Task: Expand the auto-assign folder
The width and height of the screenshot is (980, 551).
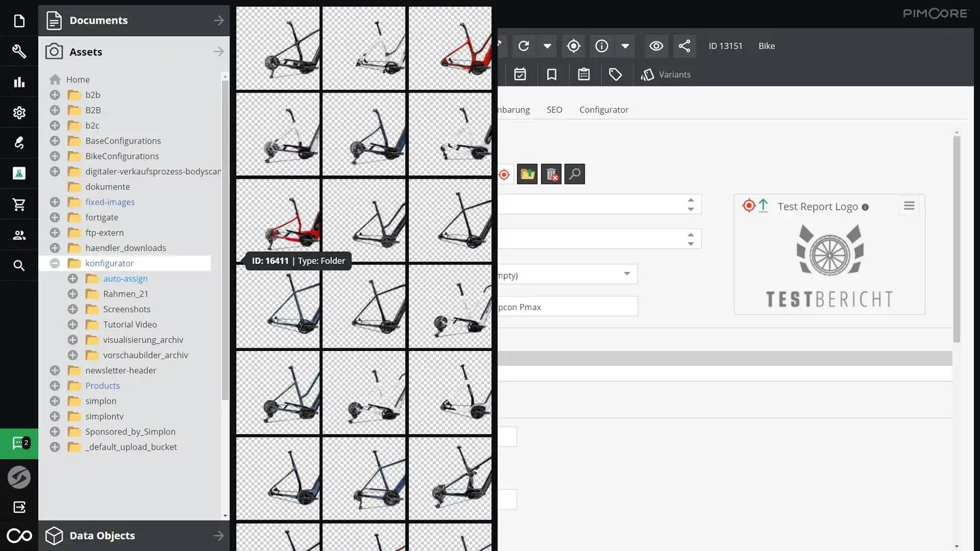Action: coord(73,278)
